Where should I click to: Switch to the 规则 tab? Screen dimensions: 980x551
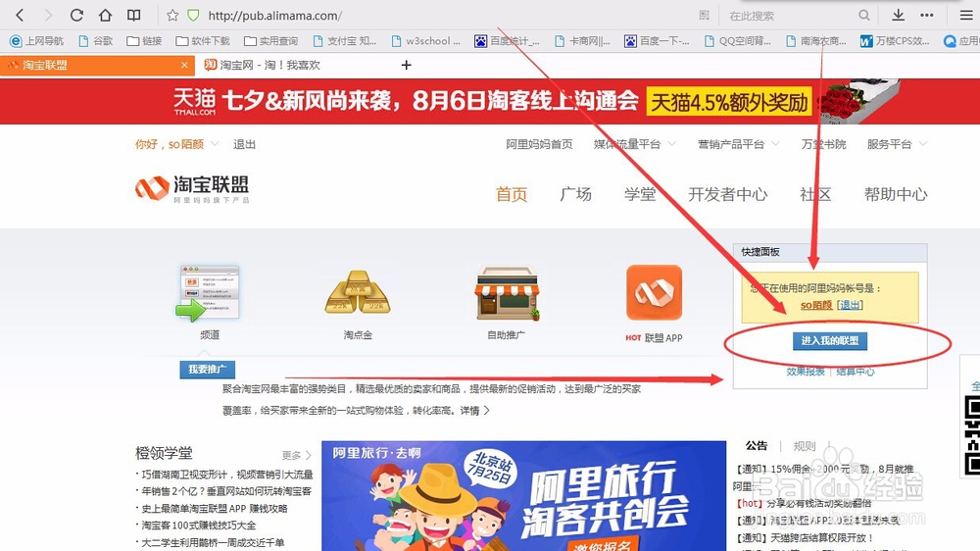[x=805, y=446]
